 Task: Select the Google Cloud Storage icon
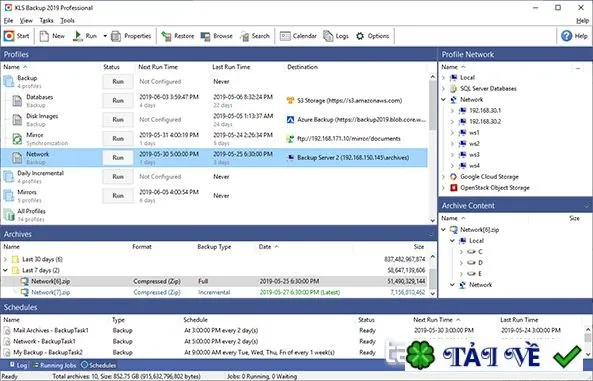(x=453, y=177)
